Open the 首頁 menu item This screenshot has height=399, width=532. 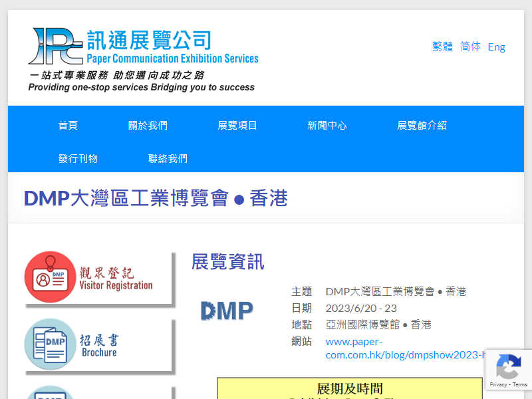tap(68, 125)
